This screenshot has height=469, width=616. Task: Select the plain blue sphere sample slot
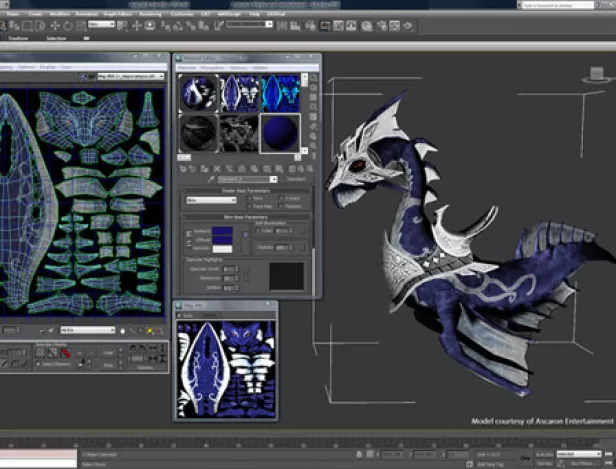coord(280,133)
